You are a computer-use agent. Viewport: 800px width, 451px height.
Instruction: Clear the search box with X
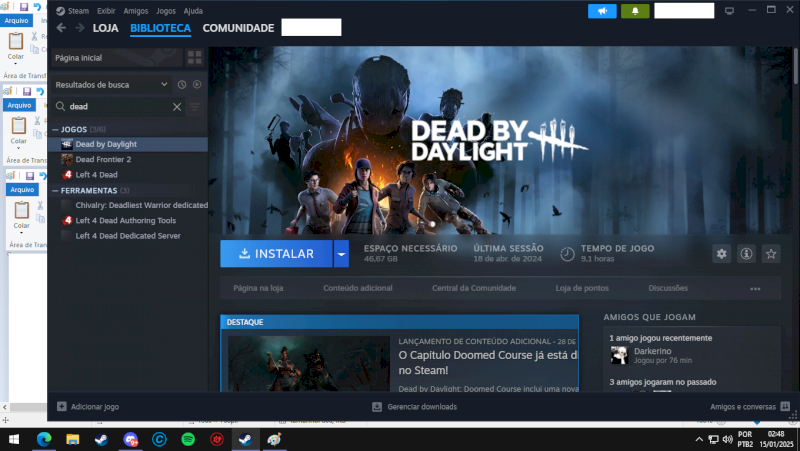click(x=177, y=106)
